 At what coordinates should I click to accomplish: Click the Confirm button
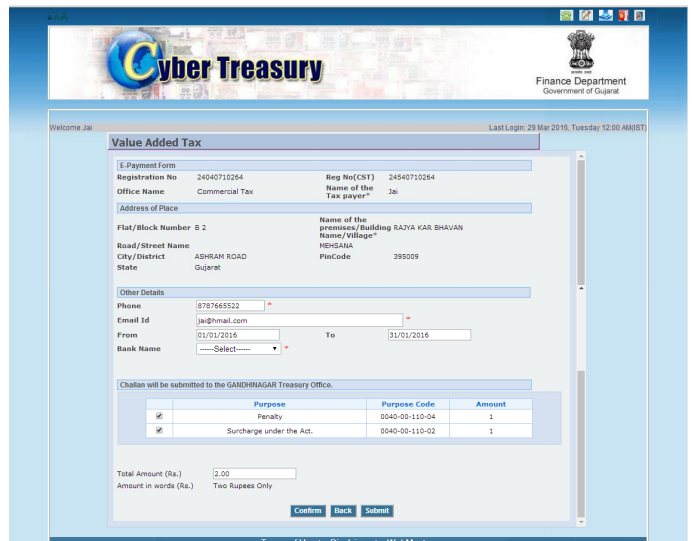(x=308, y=511)
